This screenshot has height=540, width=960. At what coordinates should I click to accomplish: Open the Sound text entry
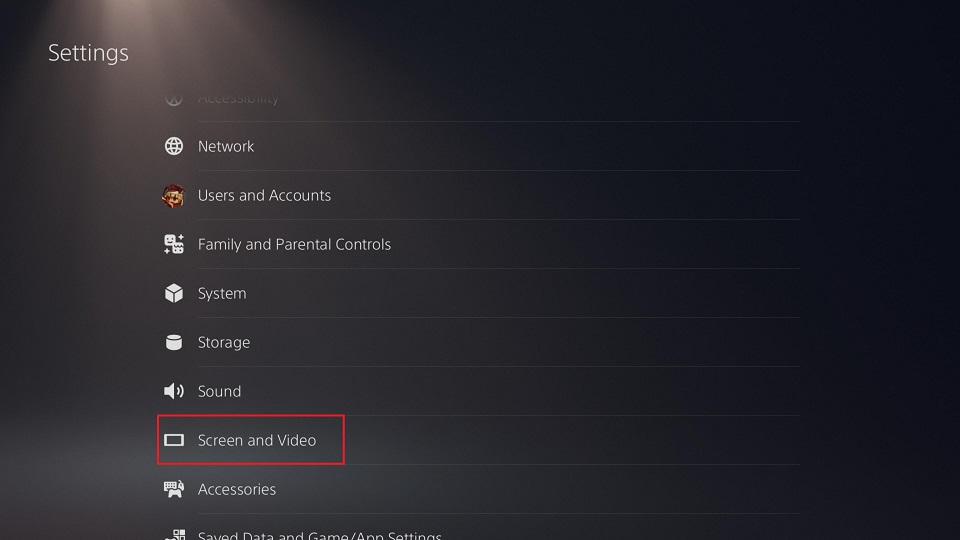[219, 391]
